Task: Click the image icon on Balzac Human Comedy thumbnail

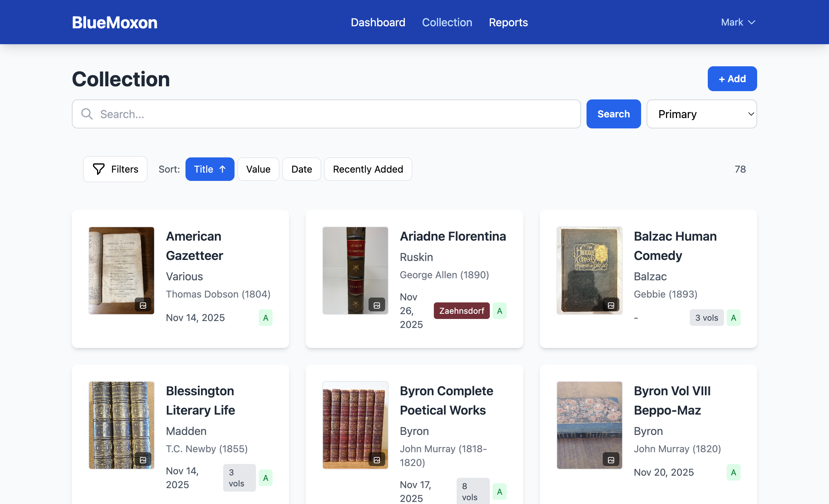Action: click(611, 304)
